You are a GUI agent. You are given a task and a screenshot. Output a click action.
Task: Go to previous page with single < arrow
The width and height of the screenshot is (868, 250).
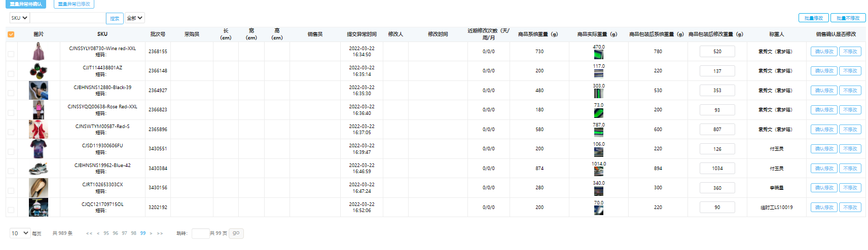pyautogui.click(x=98, y=233)
